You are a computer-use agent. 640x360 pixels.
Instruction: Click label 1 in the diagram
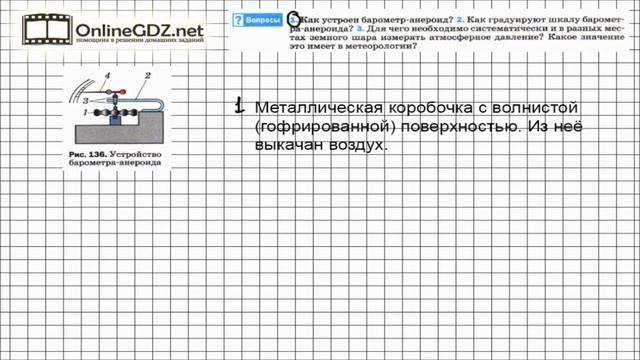click(85, 112)
